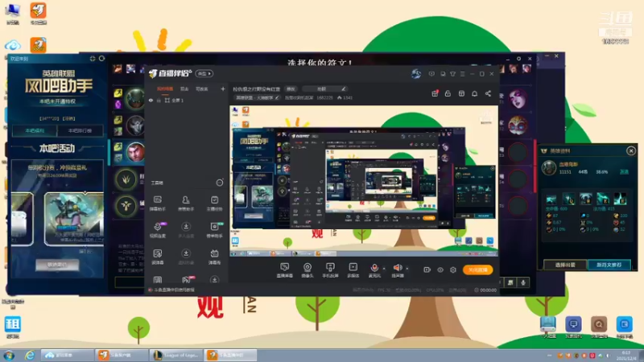Toggle lock icon beside fullscreen source
Screen dimensions: 644x362
(159, 100)
